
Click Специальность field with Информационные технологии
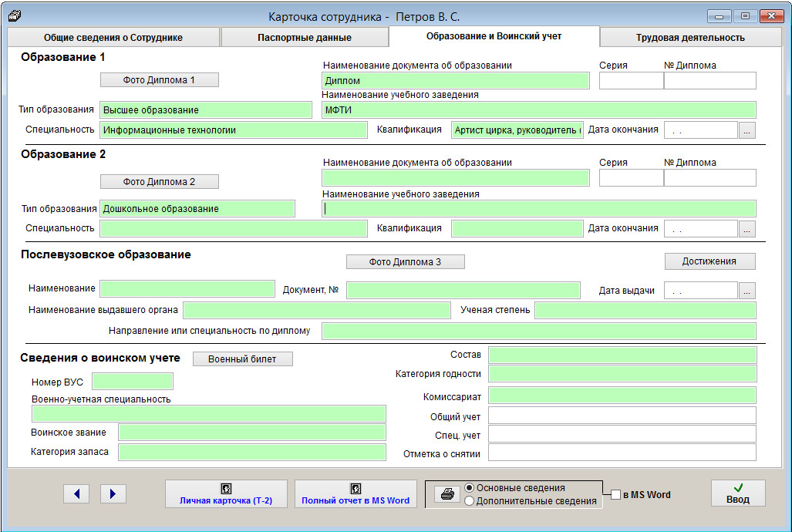(x=234, y=130)
